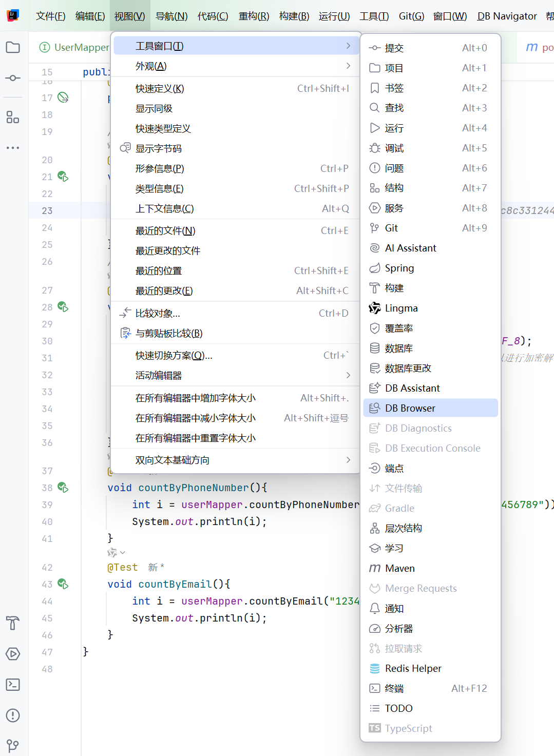554x756 pixels.
Task: Expand the 外观 submenu
Action: pos(236,66)
